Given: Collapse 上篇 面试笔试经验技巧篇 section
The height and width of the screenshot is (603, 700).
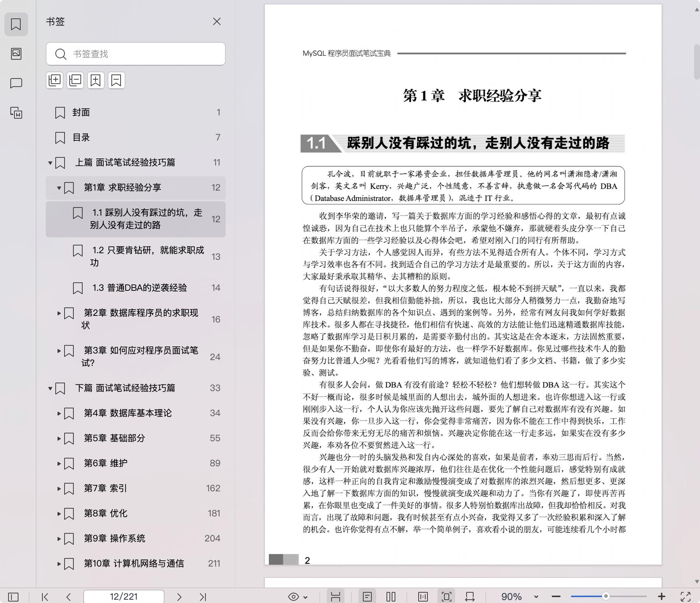Looking at the screenshot, I should pos(50,163).
